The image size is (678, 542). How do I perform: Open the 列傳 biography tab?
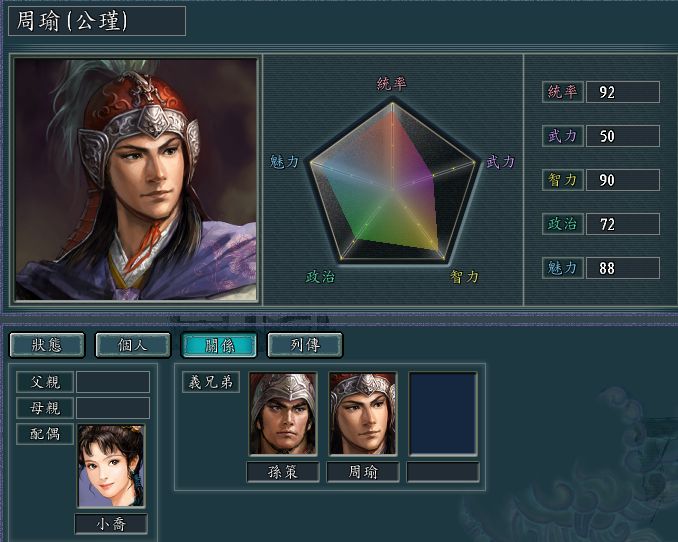pos(305,345)
